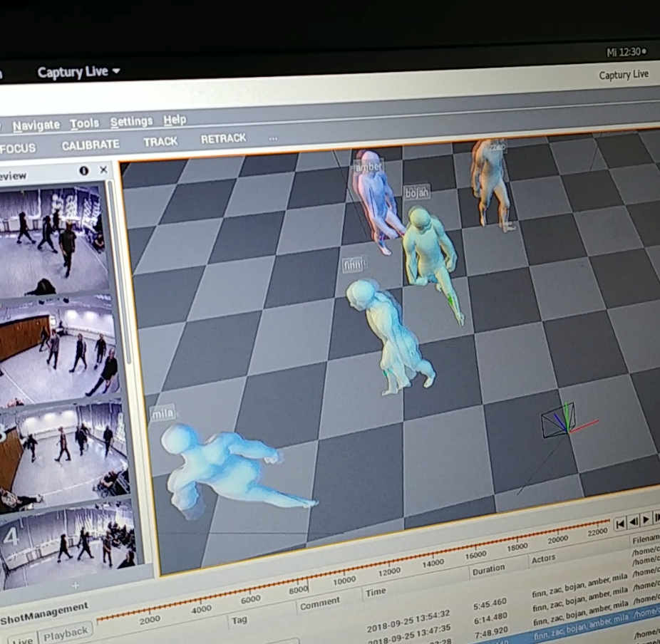Click the timeline playhead near 8000
660x644 pixels.
tap(308, 586)
